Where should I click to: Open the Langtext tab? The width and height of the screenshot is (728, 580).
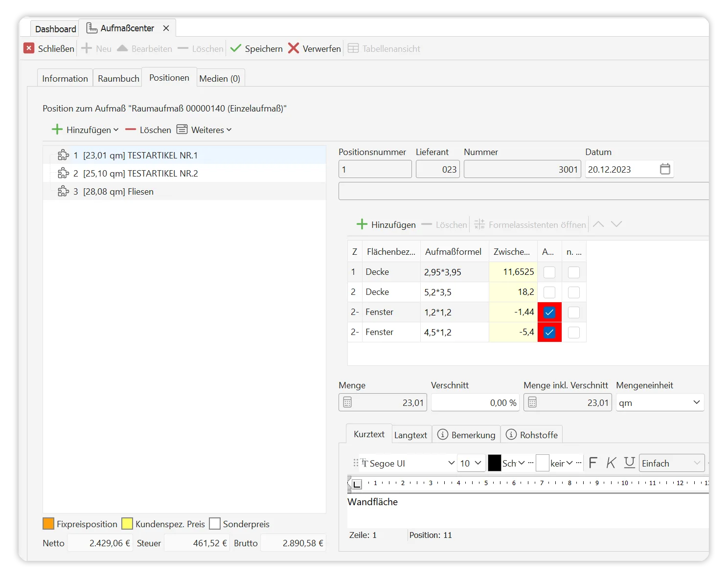point(410,435)
